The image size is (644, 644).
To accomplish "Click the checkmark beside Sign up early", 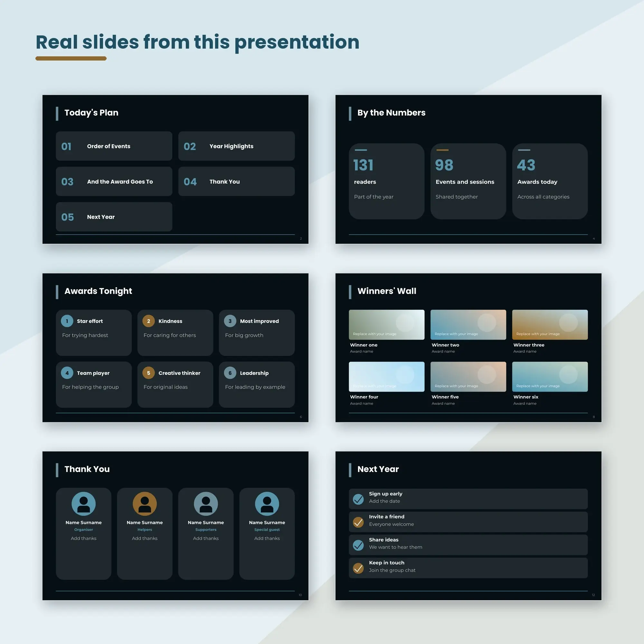I will click(358, 499).
